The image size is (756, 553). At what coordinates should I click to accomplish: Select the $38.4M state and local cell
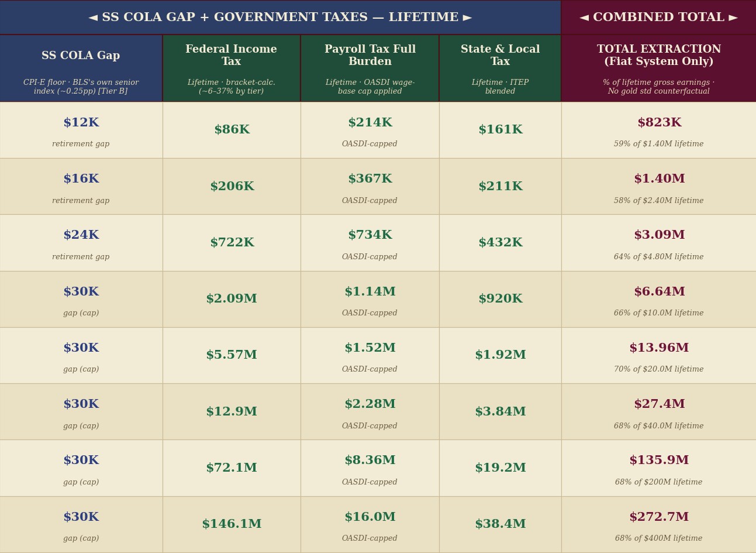point(500,525)
